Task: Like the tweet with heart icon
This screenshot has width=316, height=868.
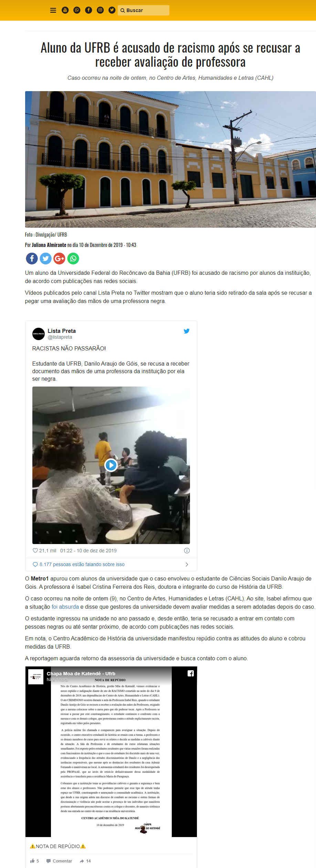Action: [35, 551]
